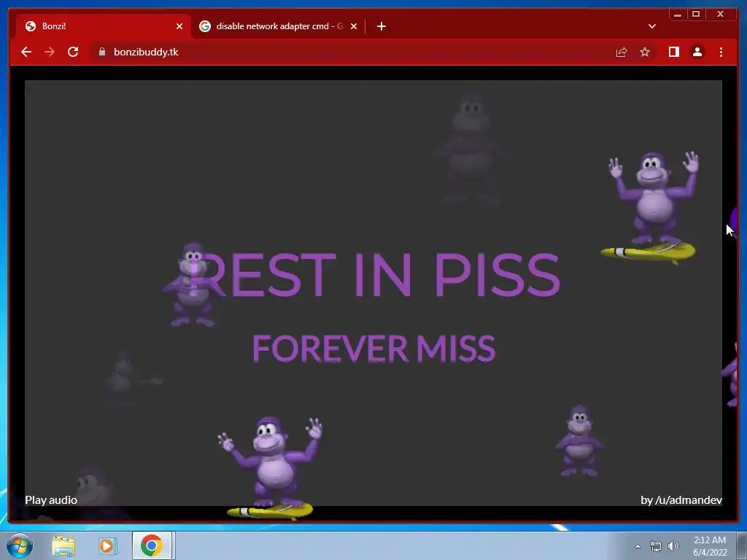Switch to the Bonzi! tab
Image resolution: width=747 pixels, height=560 pixels.
pos(103,26)
